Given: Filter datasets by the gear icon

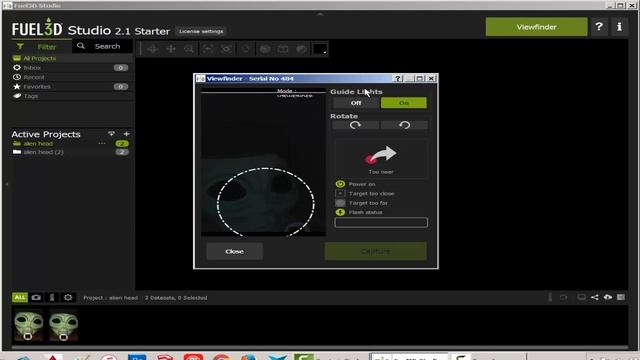Looking at the screenshot, I should tap(68, 298).
